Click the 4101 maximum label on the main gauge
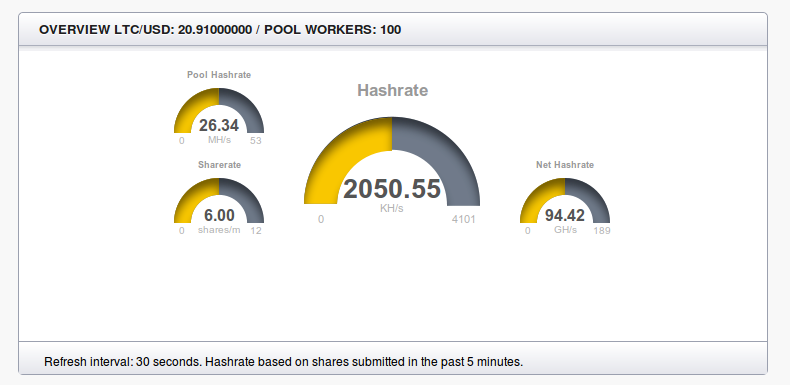This screenshot has height=385, width=790. pyautogui.click(x=464, y=219)
